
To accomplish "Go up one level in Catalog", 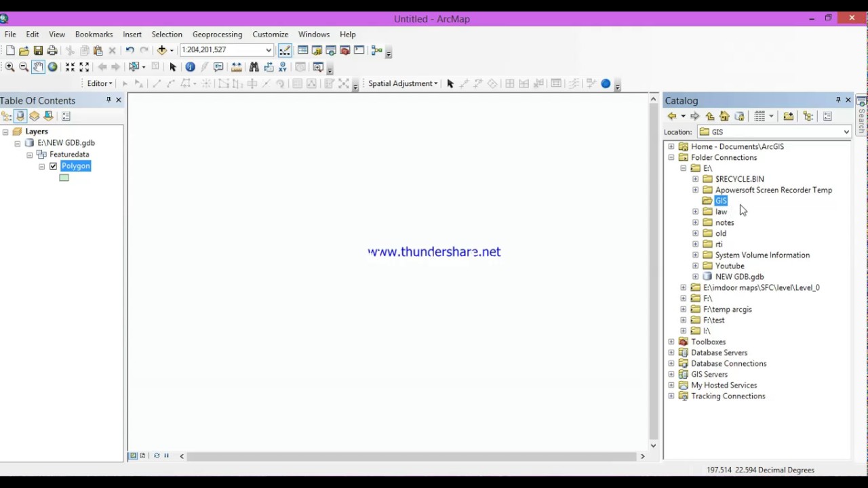I will point(710,116).
